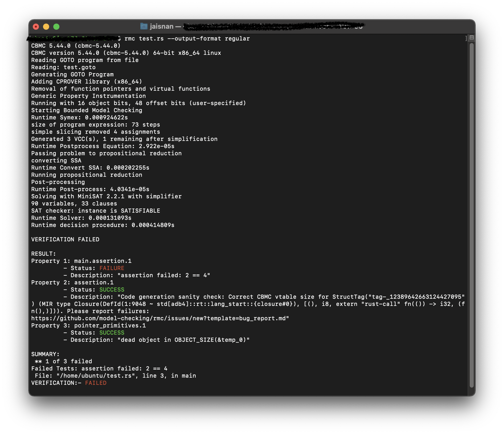
Task: Click the "SUMMARY:" heading line
Action: click(x=45, y=354)
